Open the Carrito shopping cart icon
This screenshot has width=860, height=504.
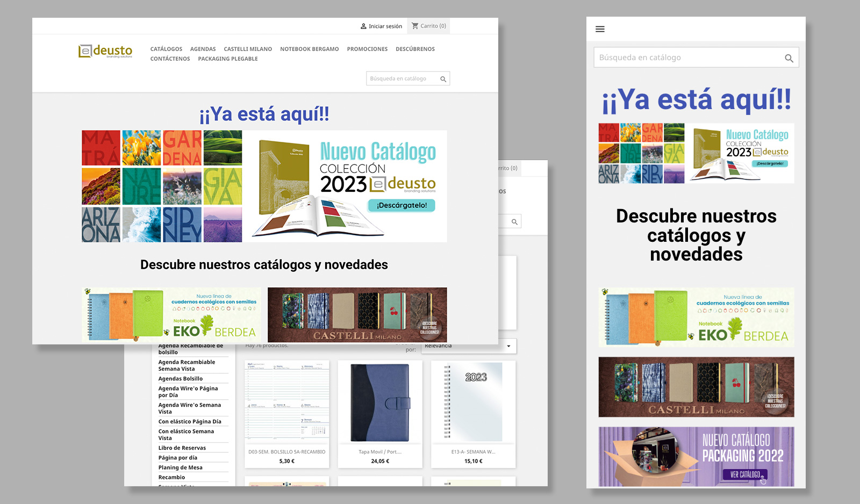point(415,26)
